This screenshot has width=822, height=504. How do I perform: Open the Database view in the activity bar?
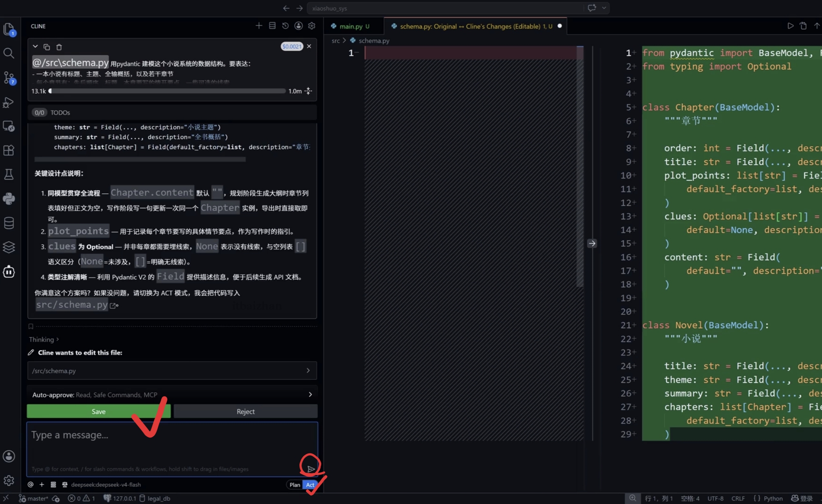pyautogui.click(x=9, y=223)
